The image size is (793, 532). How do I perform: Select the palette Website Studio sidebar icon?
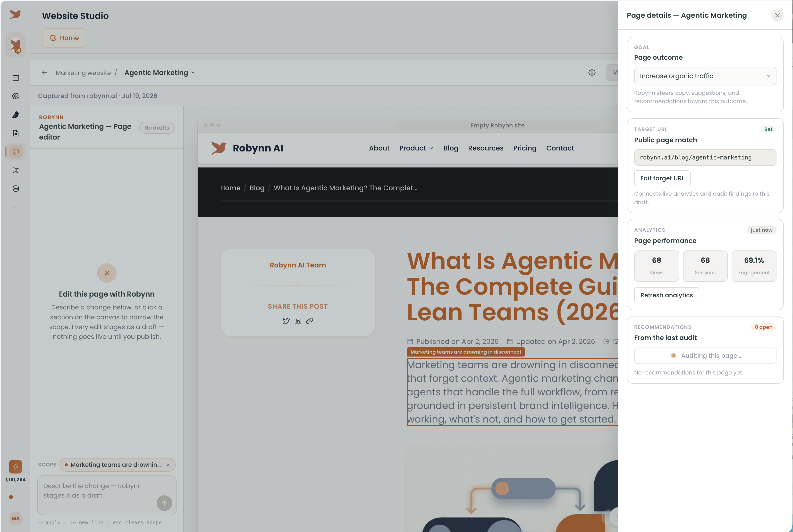tap(16, 152)
